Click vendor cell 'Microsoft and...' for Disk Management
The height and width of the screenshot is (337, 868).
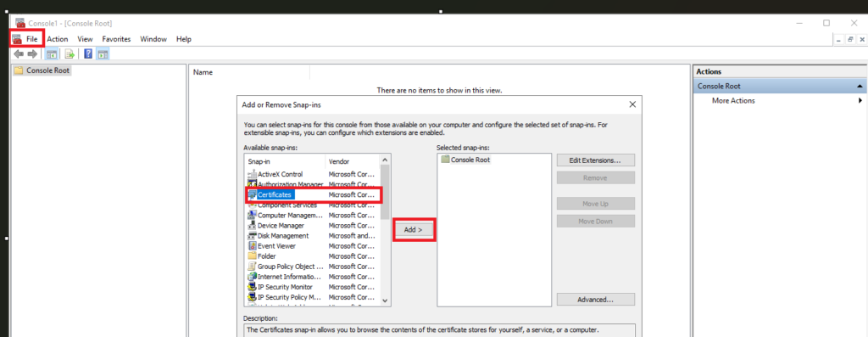pyautogui.click(x=352, y=236)
